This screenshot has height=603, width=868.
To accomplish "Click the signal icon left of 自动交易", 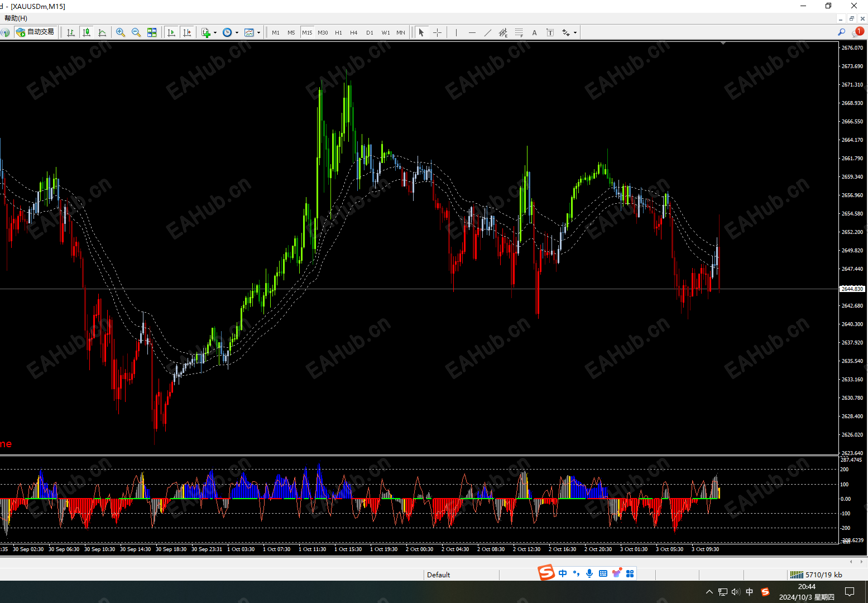I will click(x=5, y=32).
